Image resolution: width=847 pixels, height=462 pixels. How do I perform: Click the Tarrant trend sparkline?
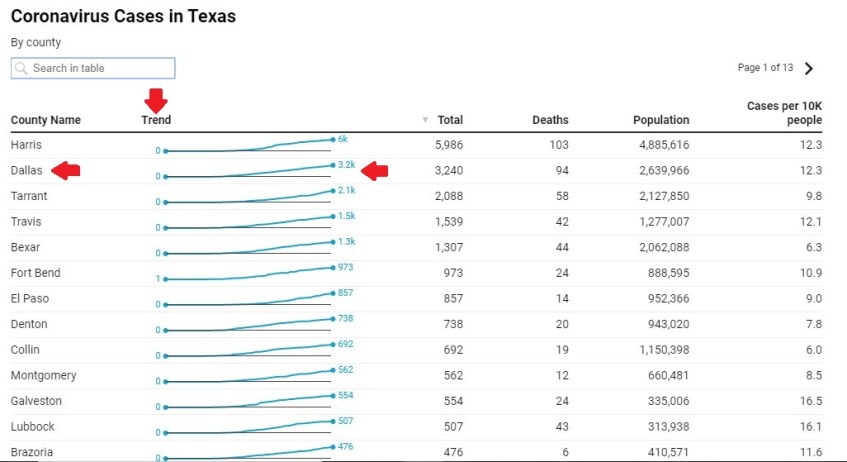(248, 197)
